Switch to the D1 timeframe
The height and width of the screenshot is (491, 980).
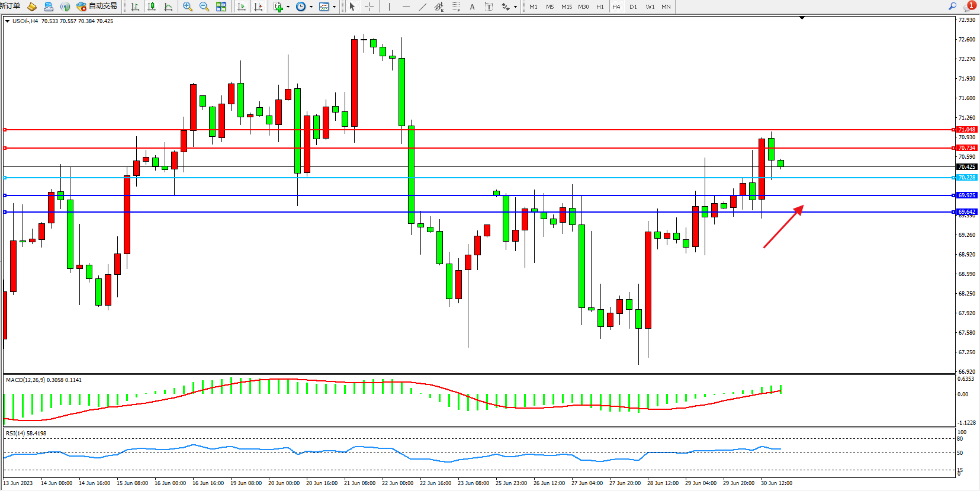pyautogui.click(x=633, y=7)
